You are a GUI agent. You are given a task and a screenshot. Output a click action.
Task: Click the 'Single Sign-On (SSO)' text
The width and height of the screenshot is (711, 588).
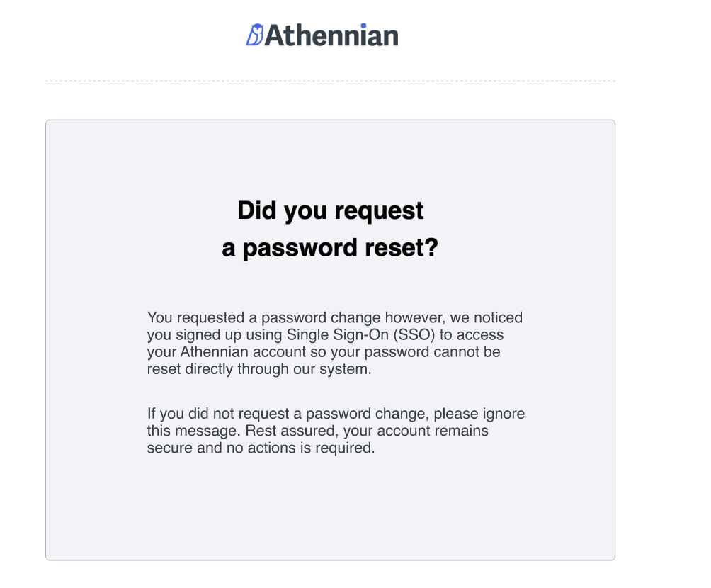[361, 334]
